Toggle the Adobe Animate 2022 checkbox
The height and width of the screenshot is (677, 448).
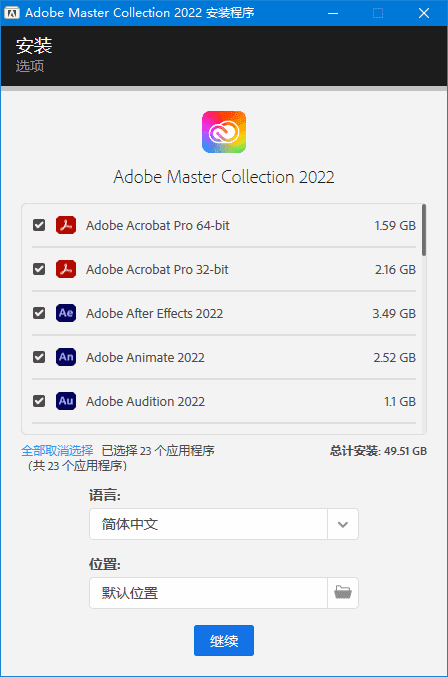(x=39, y=357)
